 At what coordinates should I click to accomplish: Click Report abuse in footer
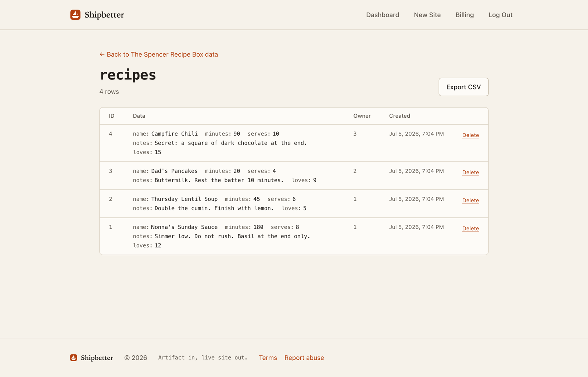[304, 358]
